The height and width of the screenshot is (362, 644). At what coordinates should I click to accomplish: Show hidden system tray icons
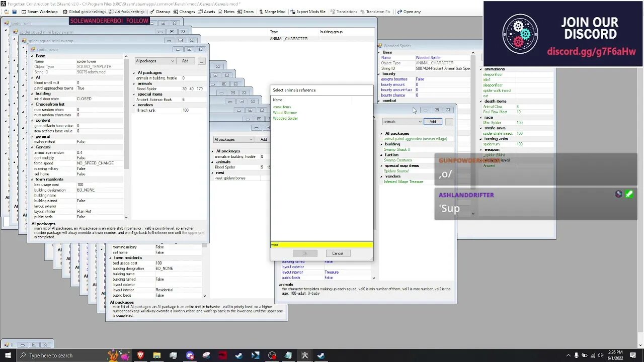(x=568, y=355)
